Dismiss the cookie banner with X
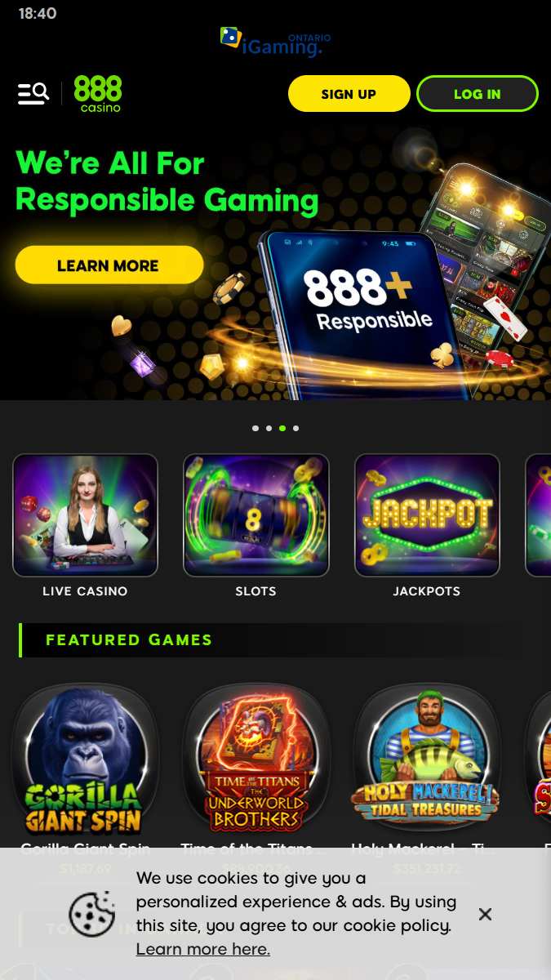The width and height of the screenshot is (551, 980). click(x=485, y=914)
